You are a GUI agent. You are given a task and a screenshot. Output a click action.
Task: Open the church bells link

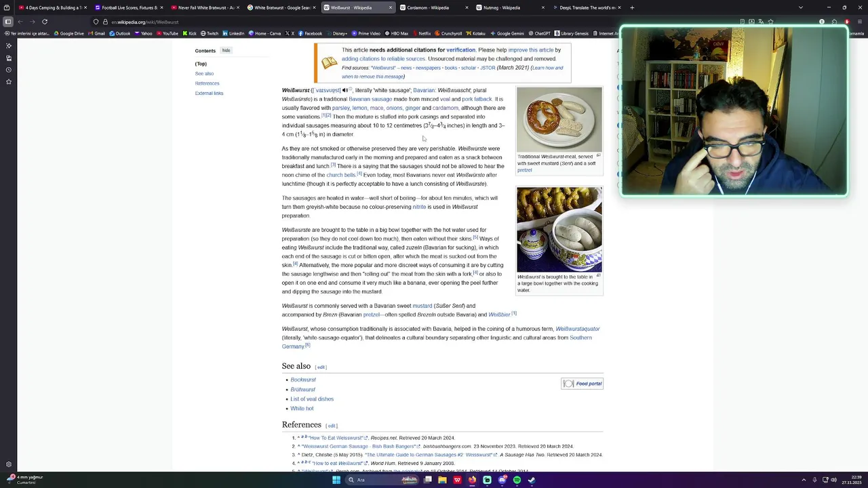tap(341, 175)
